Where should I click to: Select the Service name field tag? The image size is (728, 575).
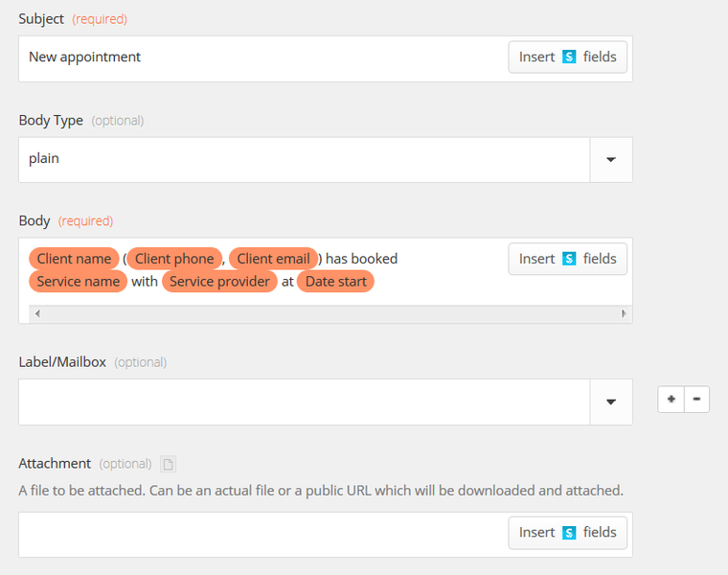[x=78, y=282]
